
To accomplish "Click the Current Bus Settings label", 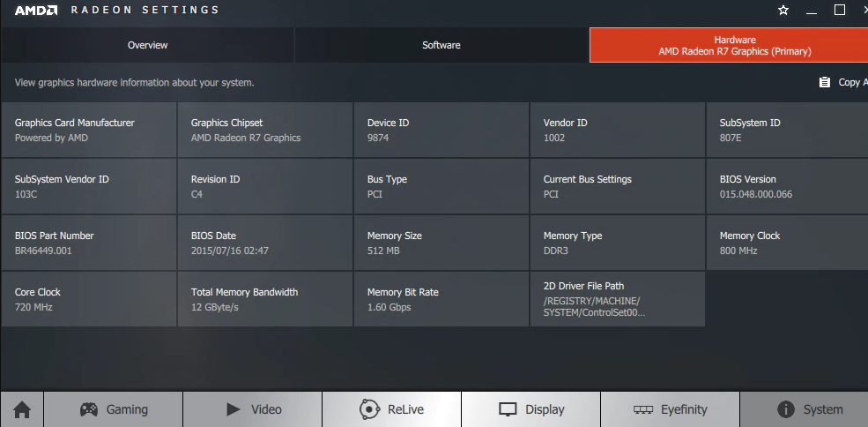I will (588, 179).
